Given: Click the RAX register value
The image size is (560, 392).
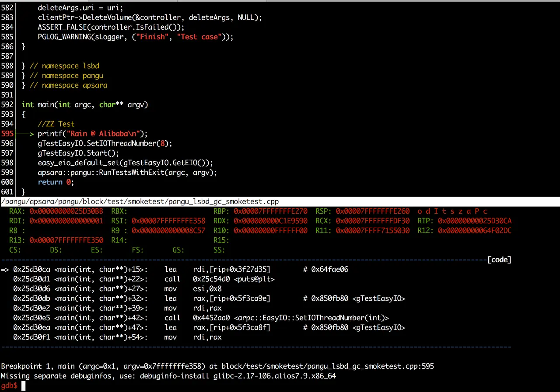Looking at the screenshot, I should [x=66, y=212].
